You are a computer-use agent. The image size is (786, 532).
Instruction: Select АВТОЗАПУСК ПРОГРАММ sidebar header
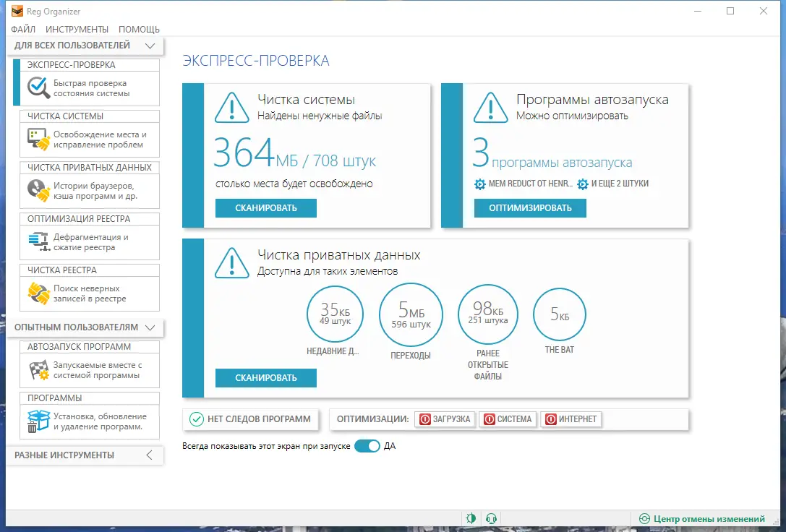pyautogui.click(x=80, y=347)
